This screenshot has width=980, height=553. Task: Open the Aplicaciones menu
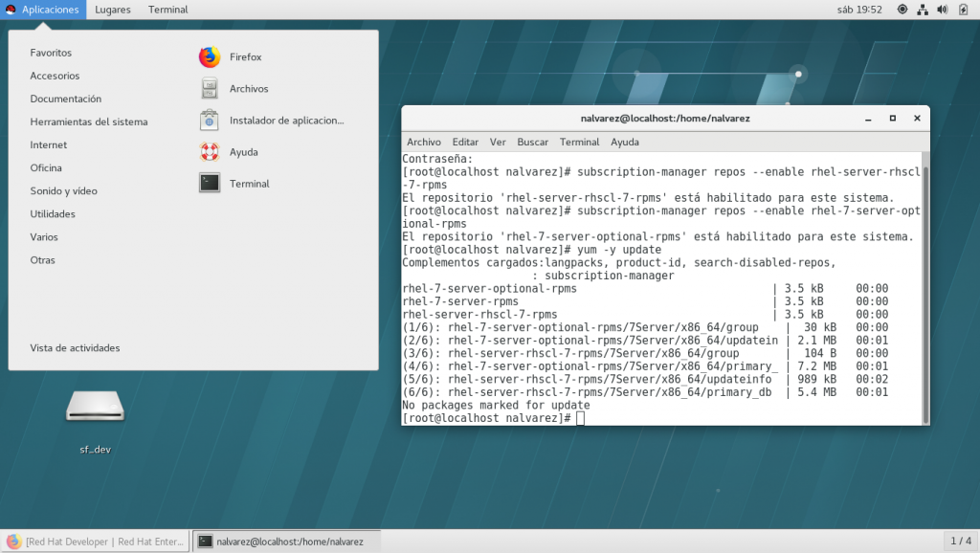point(43,10)
